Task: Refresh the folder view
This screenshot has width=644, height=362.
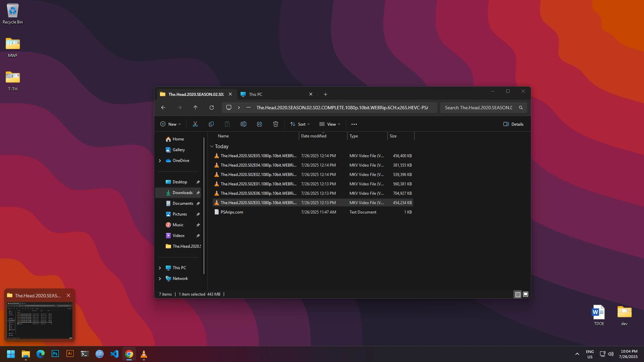Action: pos(212,108)
